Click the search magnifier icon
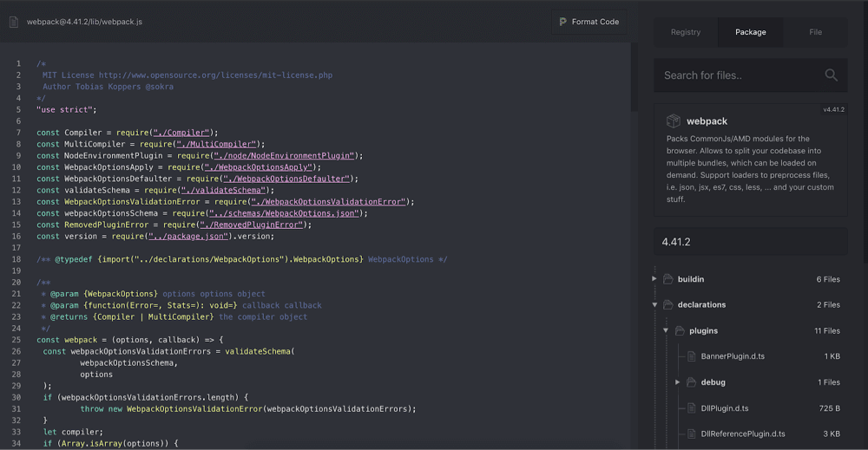 [x=831, y=75]
